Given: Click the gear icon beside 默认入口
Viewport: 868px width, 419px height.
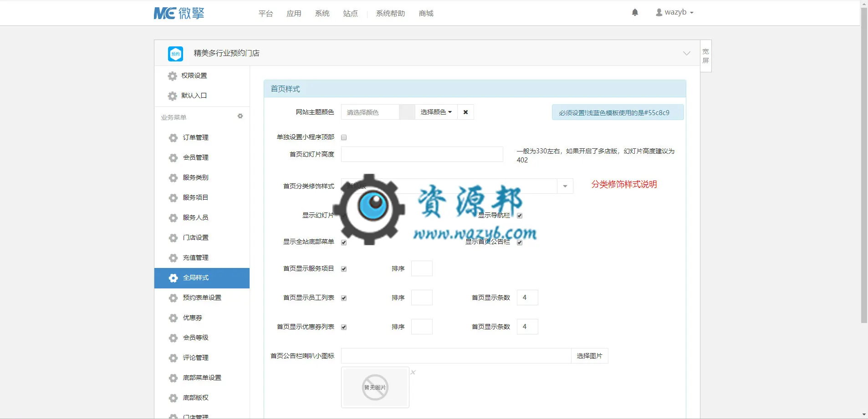Looking at the screenshot, I should point(172,96).
